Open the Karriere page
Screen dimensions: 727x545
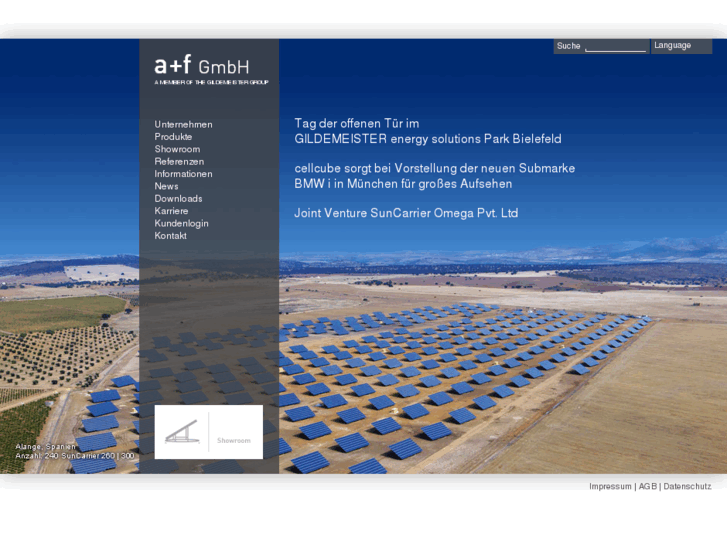[x=171, y=211]
